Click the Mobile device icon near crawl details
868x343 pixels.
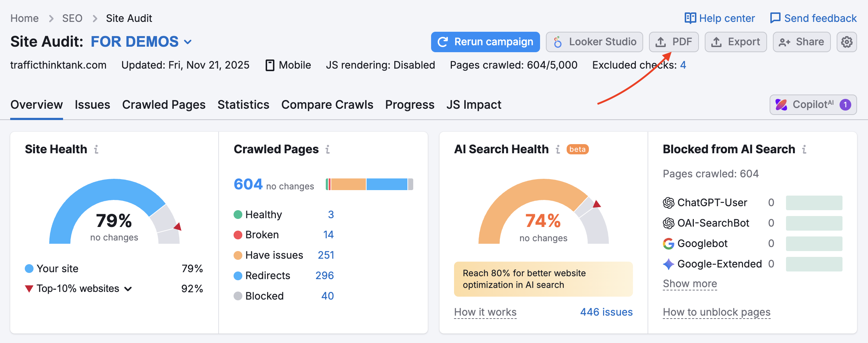point(270,65)
